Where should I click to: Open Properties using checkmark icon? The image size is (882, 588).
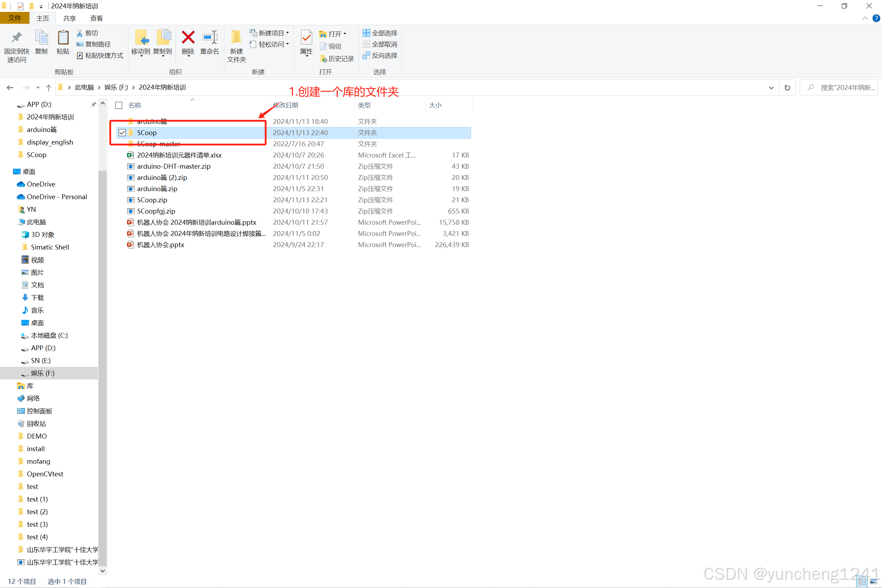pos(306,38)
